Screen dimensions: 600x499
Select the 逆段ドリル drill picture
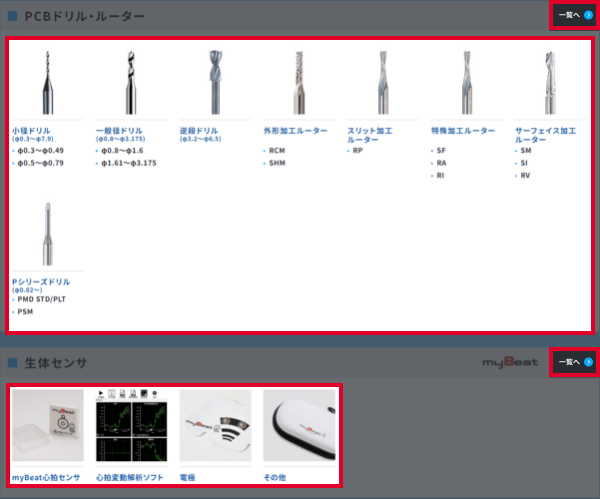coord(215,84)
